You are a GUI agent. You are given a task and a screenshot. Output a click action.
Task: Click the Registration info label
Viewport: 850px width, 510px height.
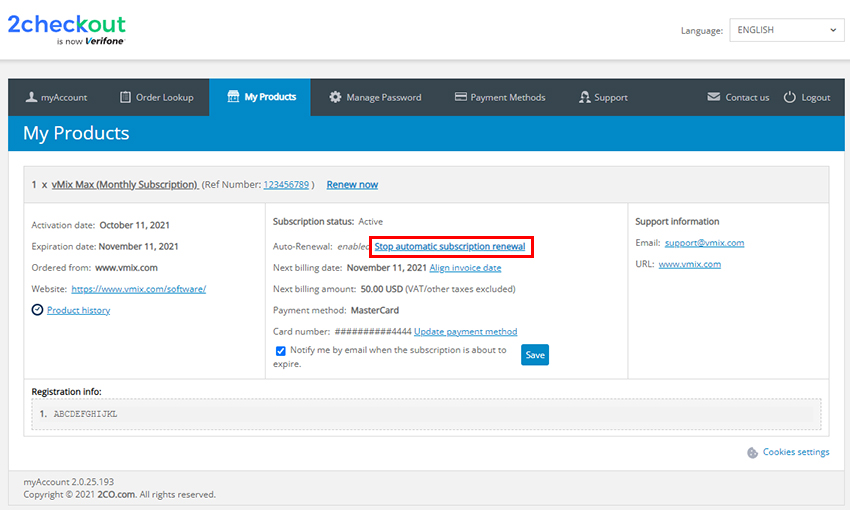66,392
